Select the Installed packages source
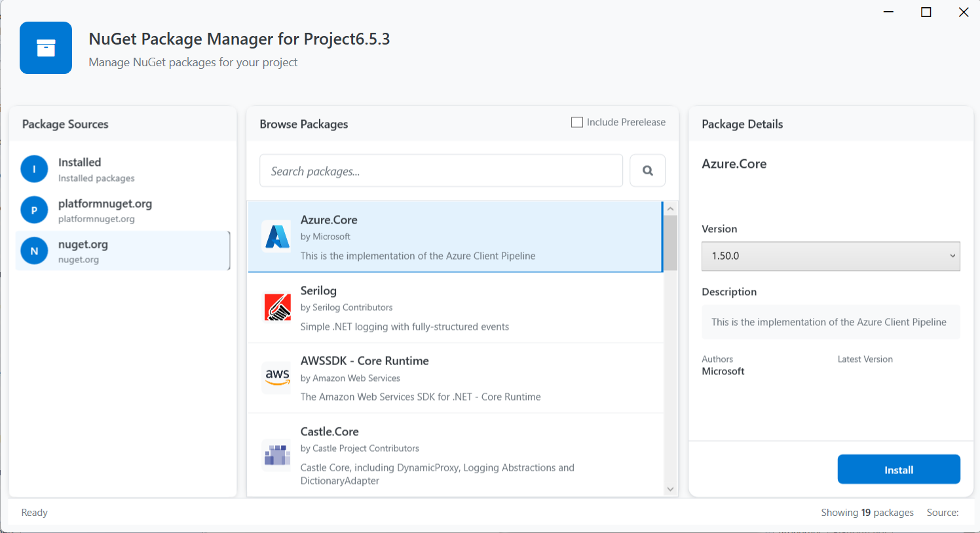Screen dimensions: 980x533 (122, 169)
